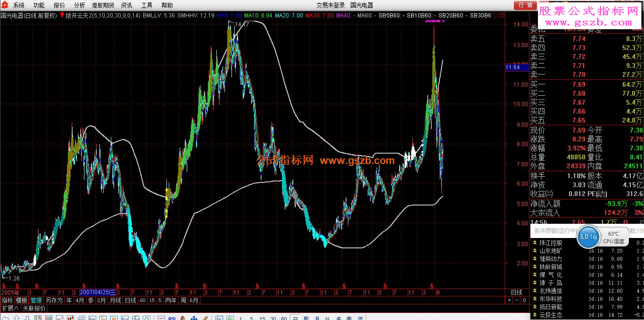Select the 煤气化 alert row
Image resolution: width=644 pixels, height=320 pixels.
click(587, 275)
